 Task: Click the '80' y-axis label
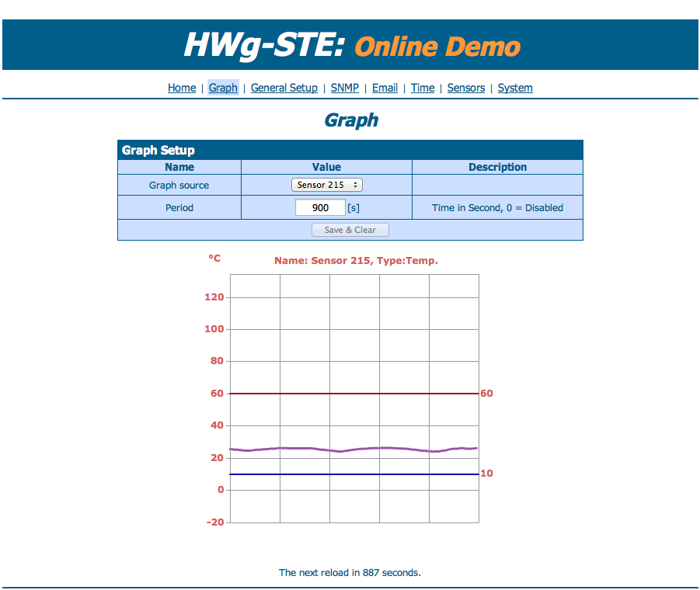[217, 361]
